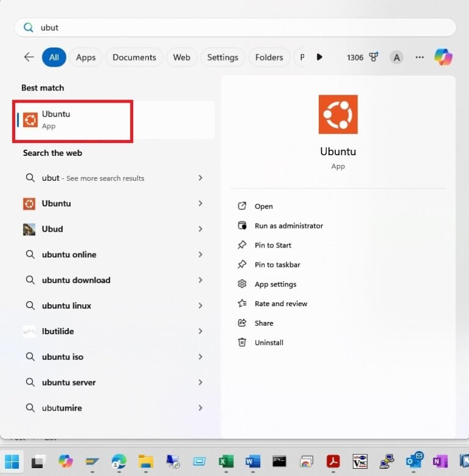
Task: Click the Copilot icon in search header
Action: tap(443, 57)
